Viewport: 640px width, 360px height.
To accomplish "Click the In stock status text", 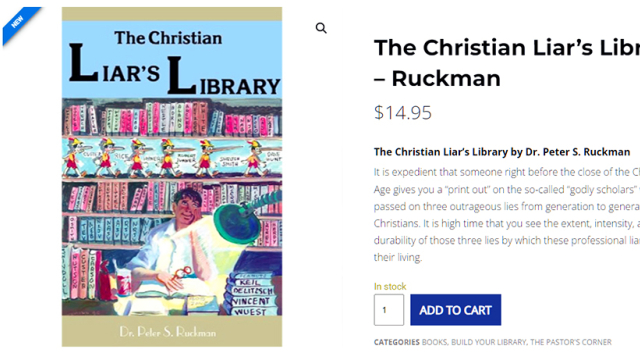I will click(390, 287).
